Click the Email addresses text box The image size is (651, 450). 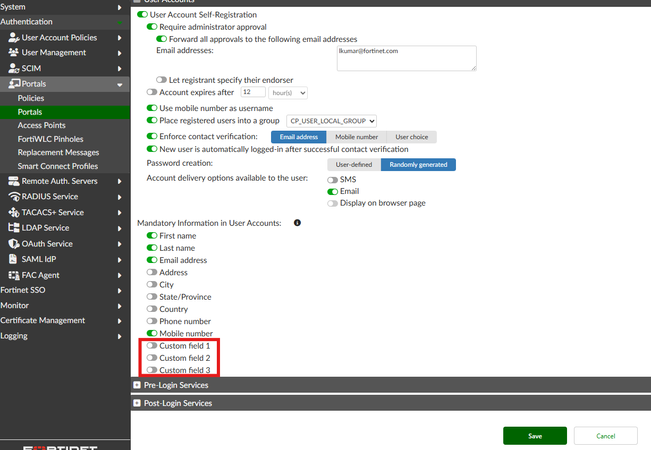[x=406, y=58]
